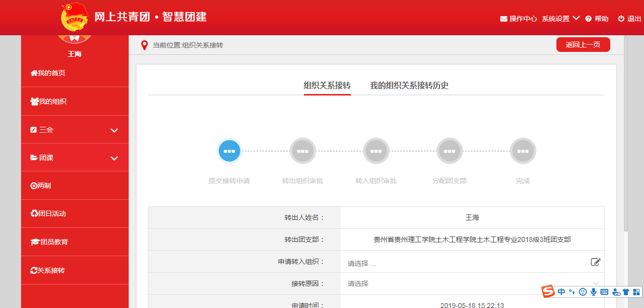Toggle Chinese/English input mode 中
The height and width of the screenshot is (308, 644).
point(561,292)
